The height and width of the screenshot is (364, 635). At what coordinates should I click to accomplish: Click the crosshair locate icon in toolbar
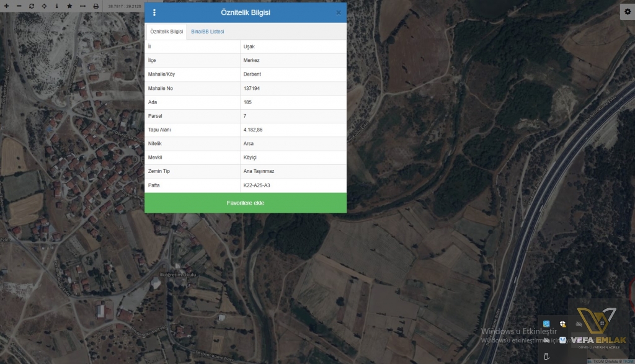tap(44, 6)
